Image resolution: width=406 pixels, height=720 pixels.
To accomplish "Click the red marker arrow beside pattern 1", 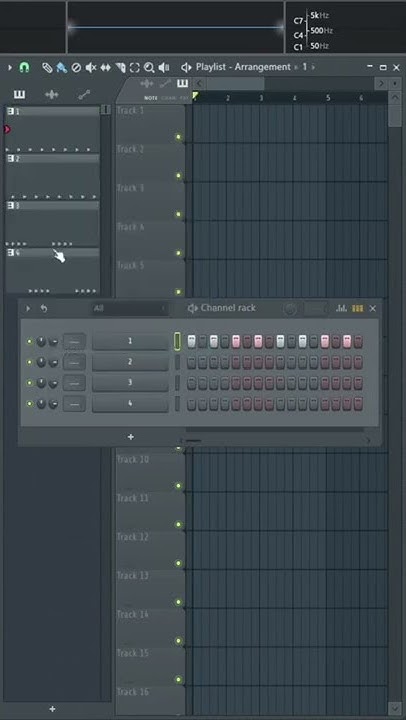I will tap(7, 129).
